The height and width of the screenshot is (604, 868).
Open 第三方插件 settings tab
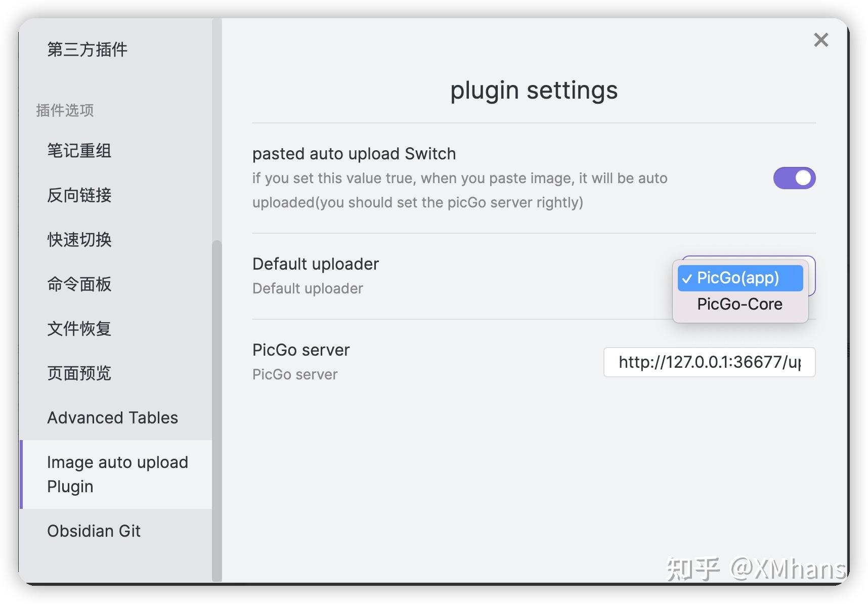(x=87, y=50)
